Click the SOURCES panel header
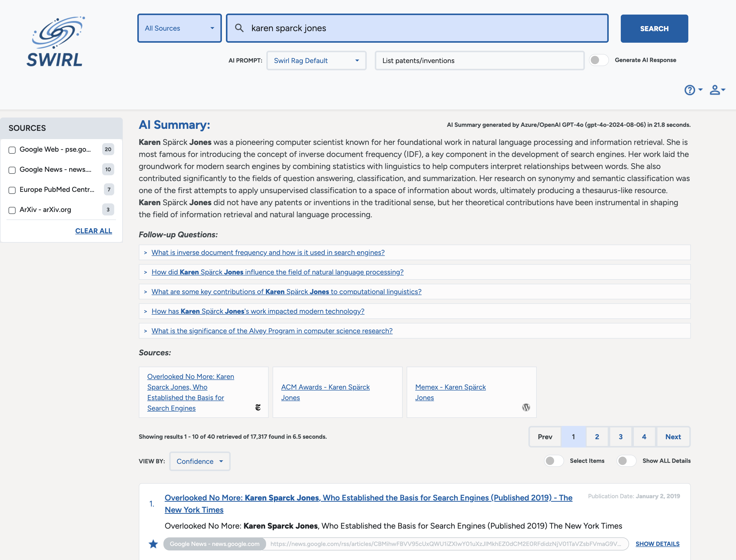The height and width of the screenshot is (560, 736). point(61,128)
